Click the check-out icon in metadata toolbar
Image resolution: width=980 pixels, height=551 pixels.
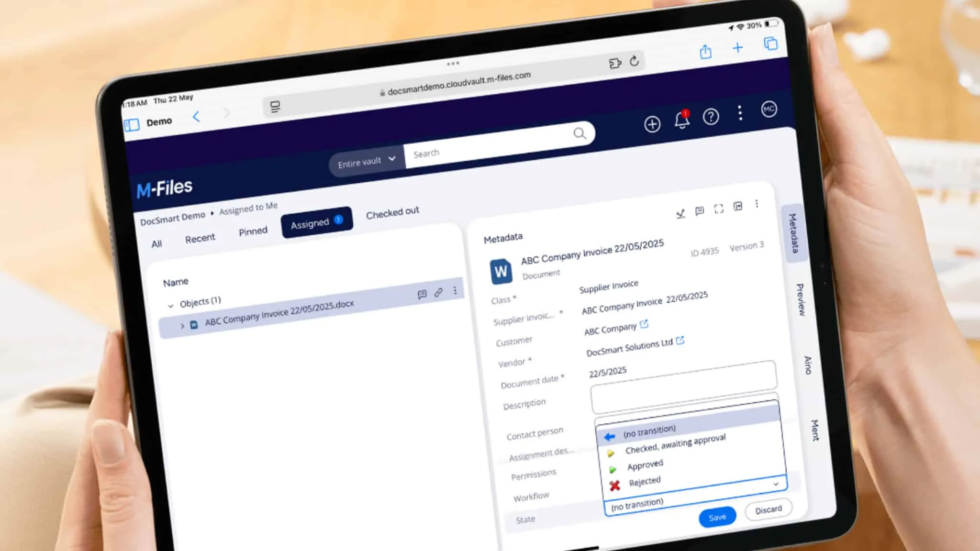pyautogui.click(x=680, y=213)
